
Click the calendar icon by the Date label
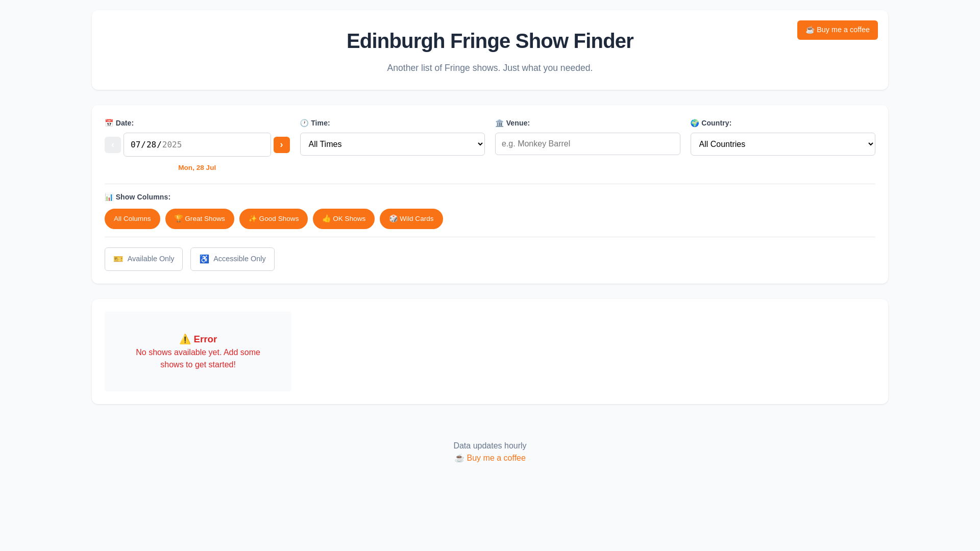[109, 123]
